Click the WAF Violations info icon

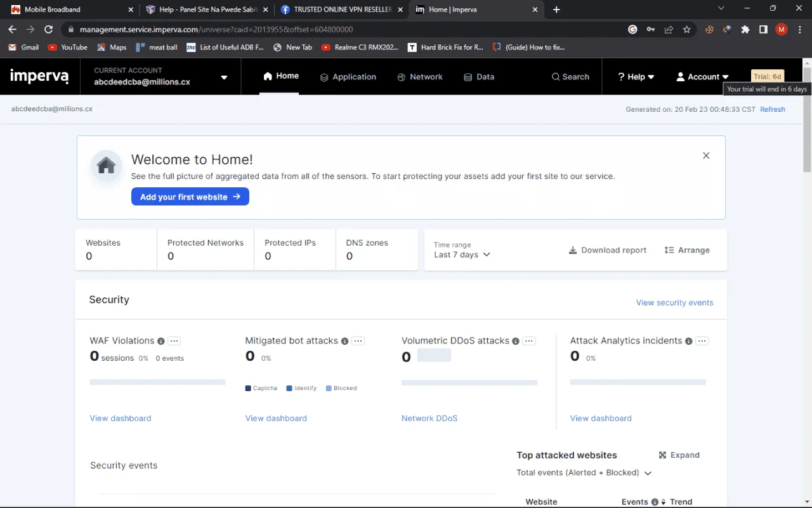click(x=161, y=341)
